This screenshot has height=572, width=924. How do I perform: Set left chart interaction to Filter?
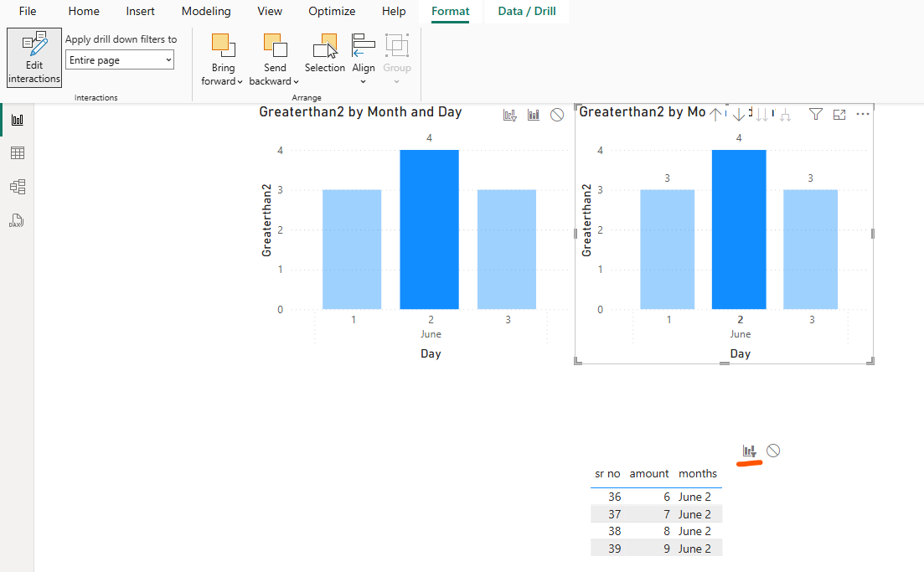(x=509, y=115)
